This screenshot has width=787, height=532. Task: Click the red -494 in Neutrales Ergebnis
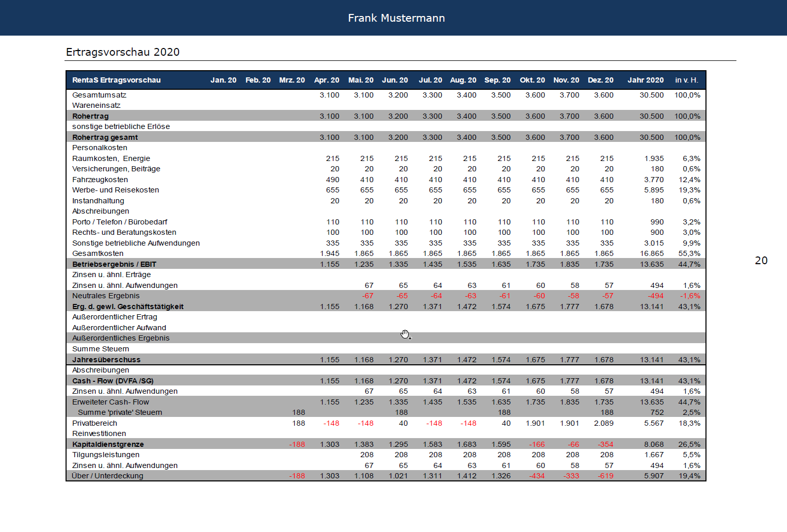coord(656,296)
